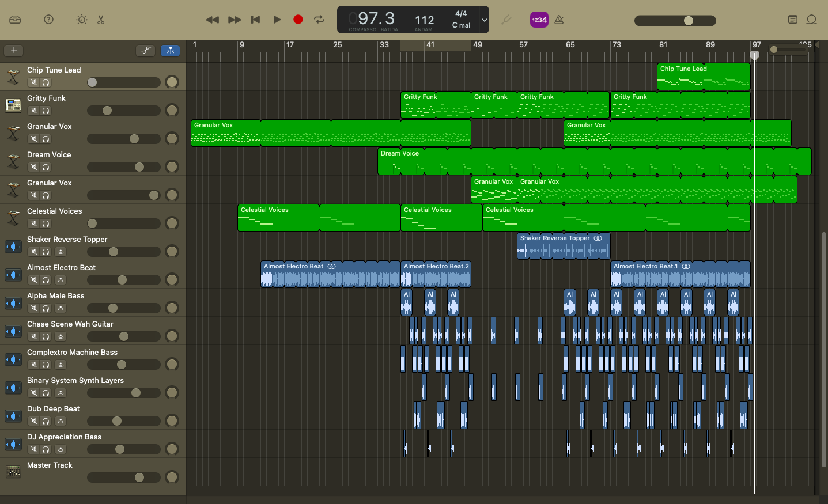Toggle the Cycle loop mode
Viewport: 828px width, 504px height.
click(x=319, y=20)
